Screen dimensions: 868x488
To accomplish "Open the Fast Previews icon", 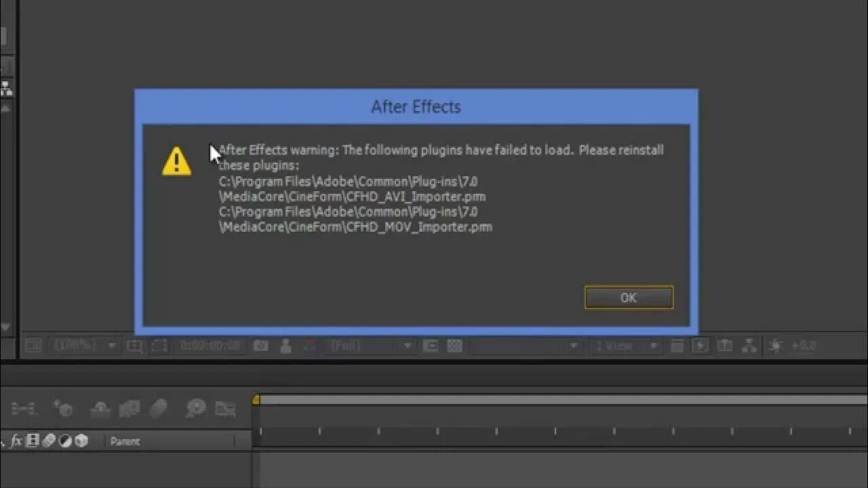I will click(x=700, y=346).
